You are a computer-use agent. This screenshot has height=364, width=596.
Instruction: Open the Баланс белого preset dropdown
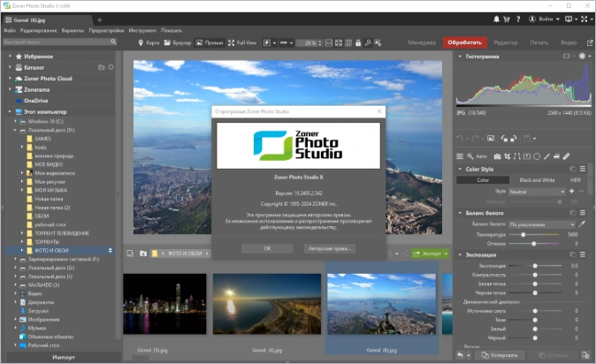coord(541,224)
